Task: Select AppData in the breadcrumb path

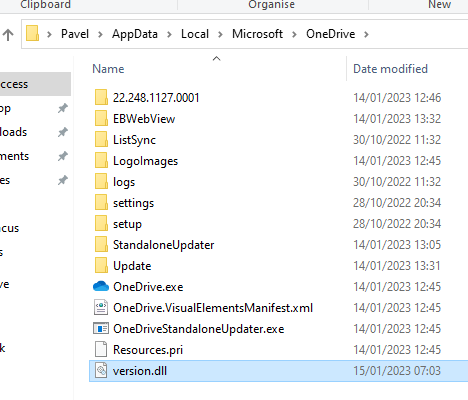Action: [x=135, y=34]
